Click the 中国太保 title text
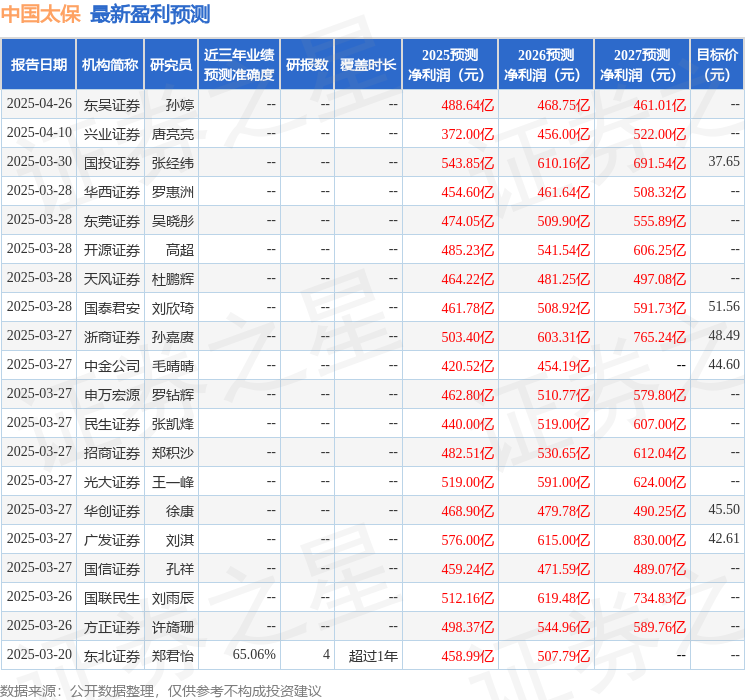 (x=41, y=14)
